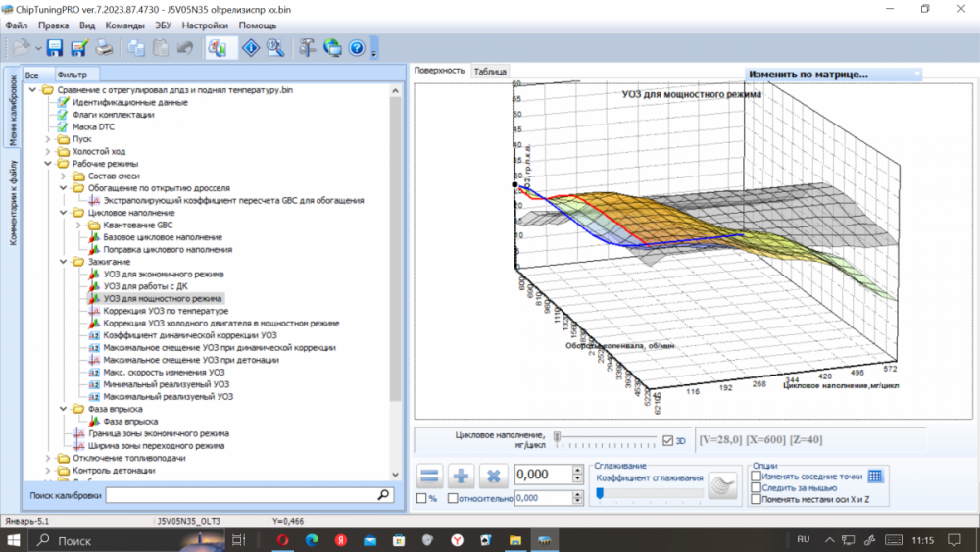
Task: Enable 'Следить за мышью' checkbox
Action: (x=756, y=487)
